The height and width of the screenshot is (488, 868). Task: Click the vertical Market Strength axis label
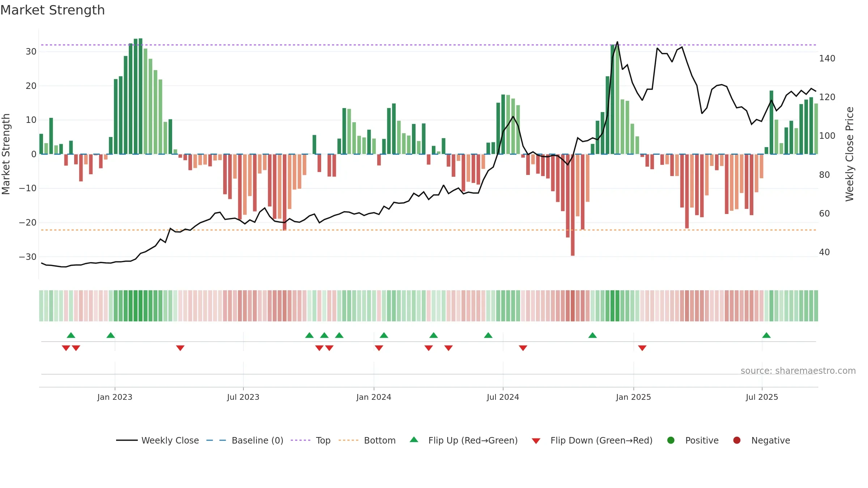[x=6, y=154]
